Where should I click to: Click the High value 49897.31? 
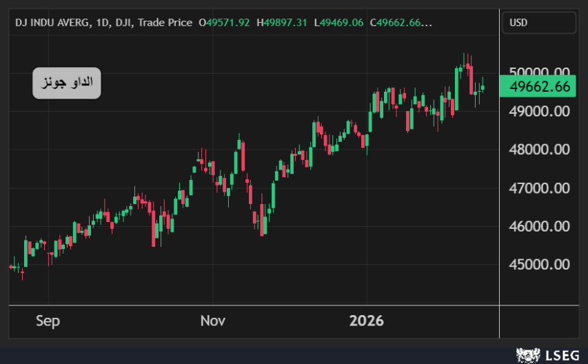(x=286, y=23)
